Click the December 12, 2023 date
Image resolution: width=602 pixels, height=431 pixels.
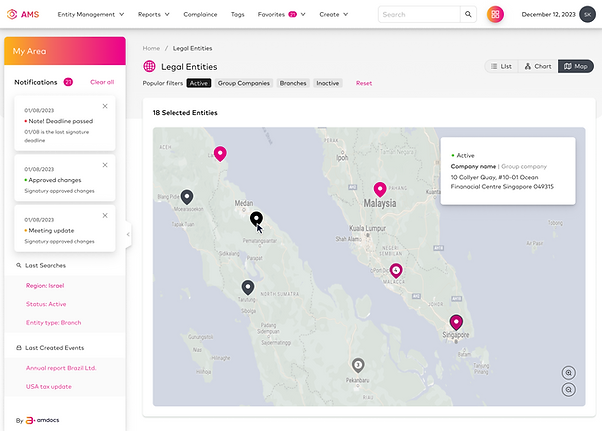point(548,15)
